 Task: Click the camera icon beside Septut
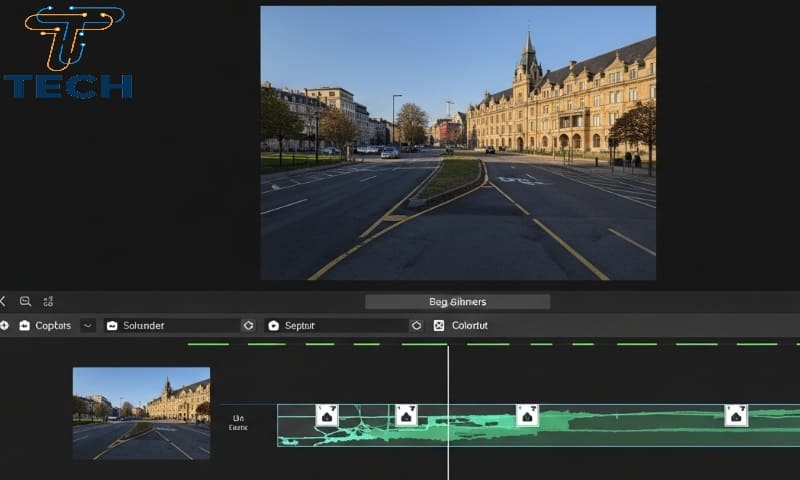pyautogui.click(x=273, y=326)
